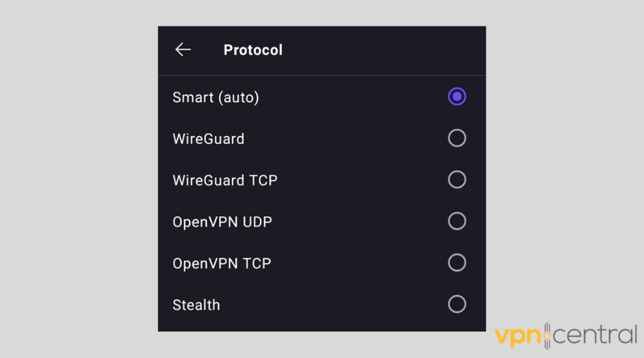Click the Stealth protocol label
Viewport: 644px width, 358px height.
pos(196,305)
